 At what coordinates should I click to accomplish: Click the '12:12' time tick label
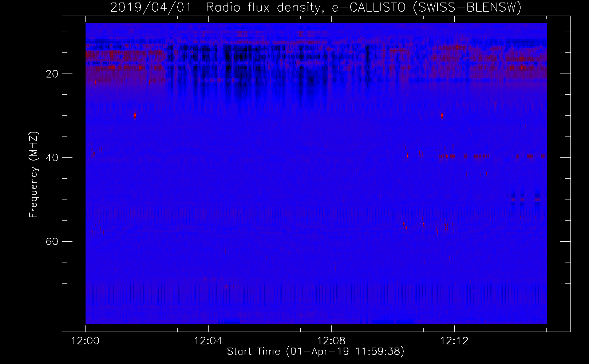click(454, 341)
